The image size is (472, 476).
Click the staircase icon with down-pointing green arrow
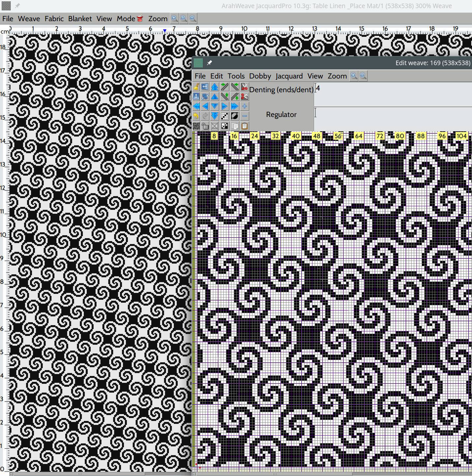(x=225, y=97)
